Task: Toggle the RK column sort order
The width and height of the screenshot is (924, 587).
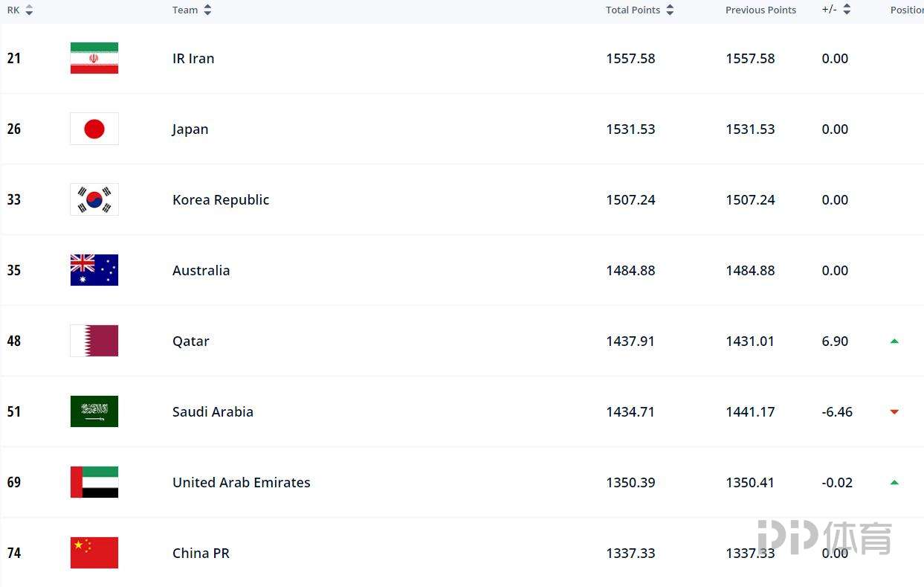Action: tap(29, 10)
